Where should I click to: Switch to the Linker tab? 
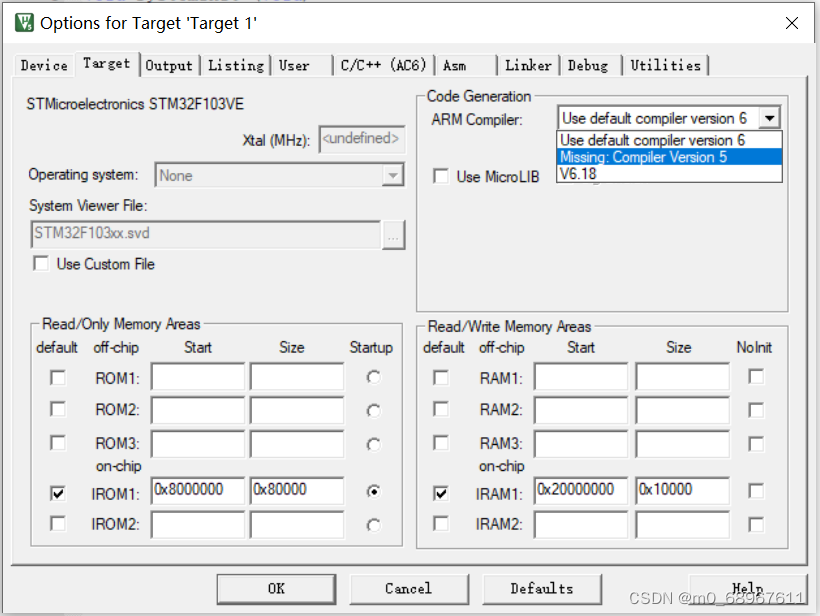click(x=528, y=66)
